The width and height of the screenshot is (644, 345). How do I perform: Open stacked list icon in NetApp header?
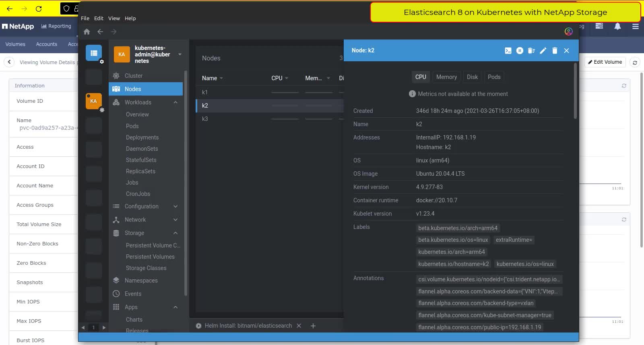pyautogui.click(x=599, y=26)
